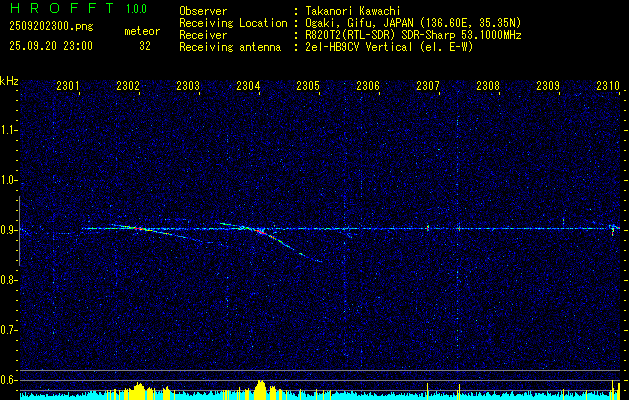Click the 2308 time axis marker

tap(488, 85)
